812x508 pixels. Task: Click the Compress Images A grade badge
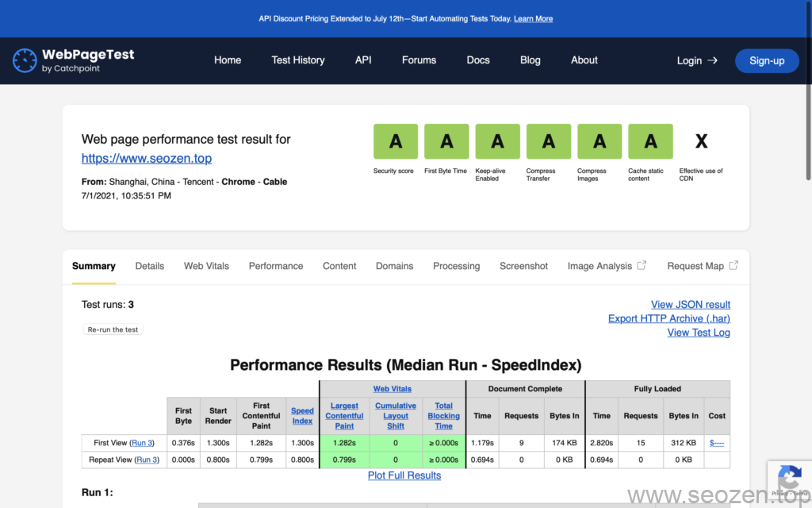599,141
